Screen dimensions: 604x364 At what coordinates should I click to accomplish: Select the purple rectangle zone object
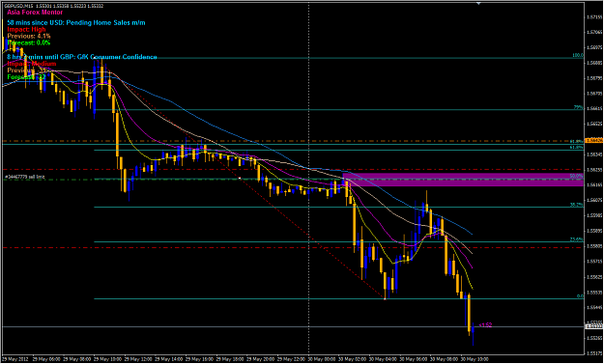point(463,180)
